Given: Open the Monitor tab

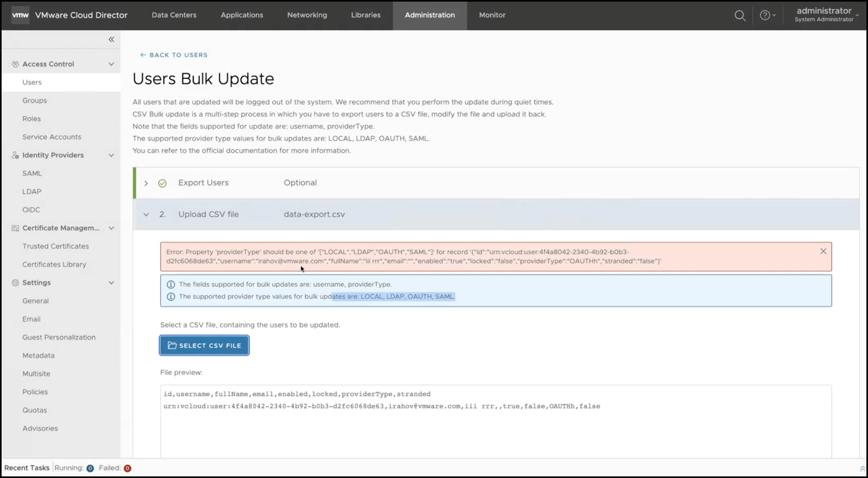Looking at the screenshot, I should tap(492, 15).
